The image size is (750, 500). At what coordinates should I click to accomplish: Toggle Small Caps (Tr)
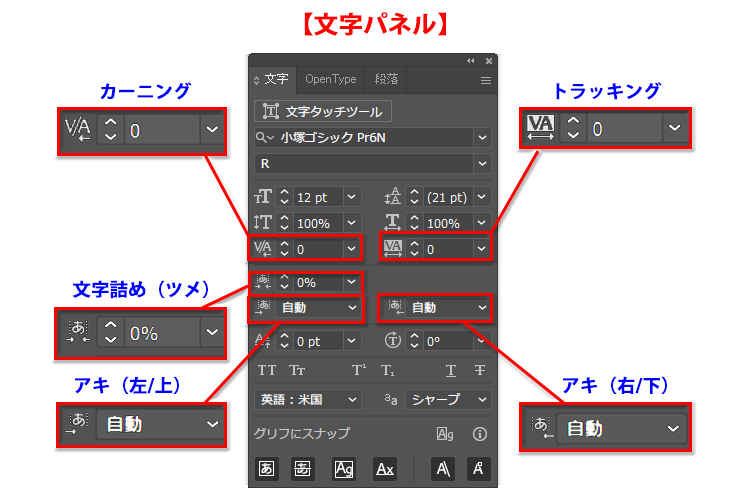point(297,370)
